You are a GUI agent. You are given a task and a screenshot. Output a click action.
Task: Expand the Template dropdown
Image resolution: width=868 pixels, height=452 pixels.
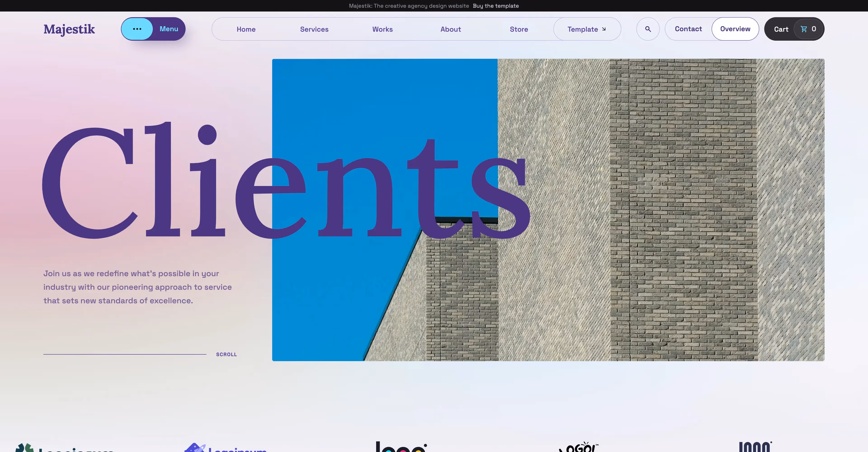click(x=587, y=29)
